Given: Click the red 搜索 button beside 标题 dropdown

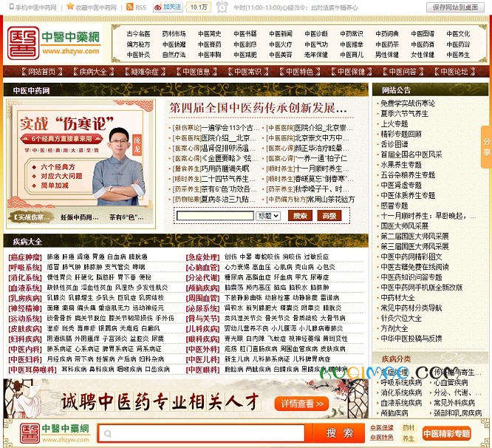Looking at the screenshot, I should coord(300,215).
